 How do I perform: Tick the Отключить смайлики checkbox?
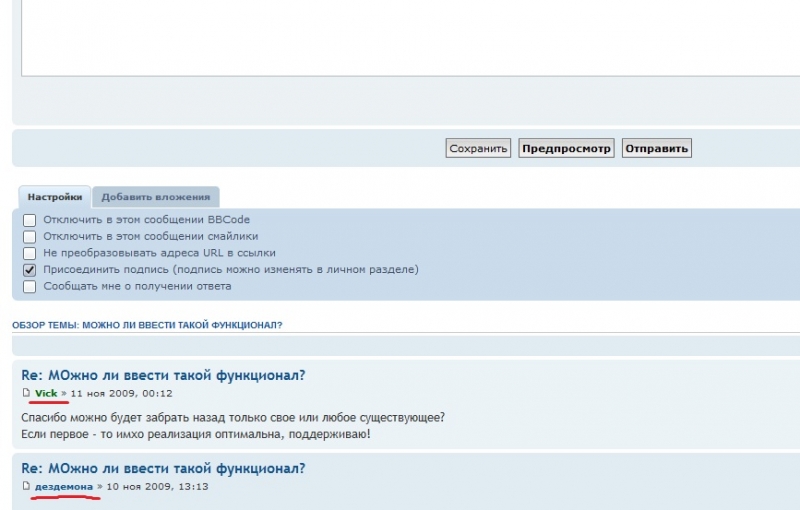[x=30, y=237]
